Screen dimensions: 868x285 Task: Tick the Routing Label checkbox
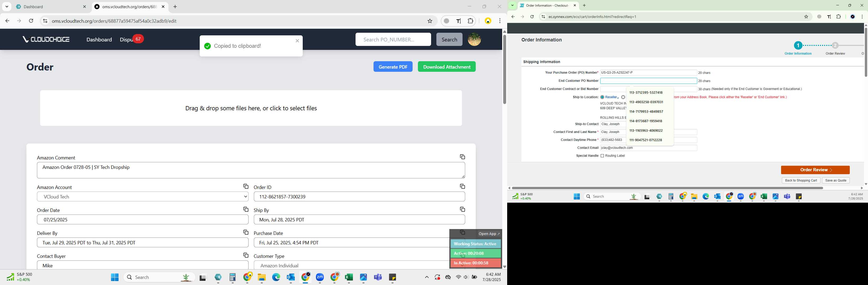[602, 156]
